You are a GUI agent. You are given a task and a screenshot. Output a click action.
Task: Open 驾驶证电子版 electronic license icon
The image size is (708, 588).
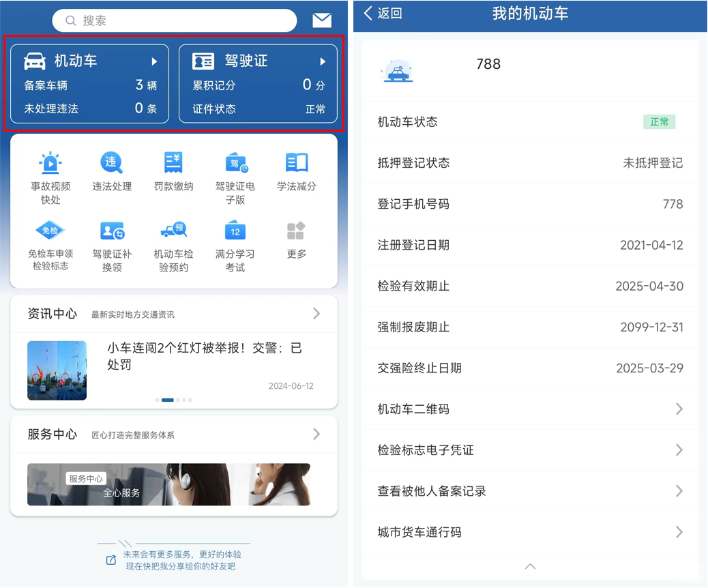(x=235, y=163)
